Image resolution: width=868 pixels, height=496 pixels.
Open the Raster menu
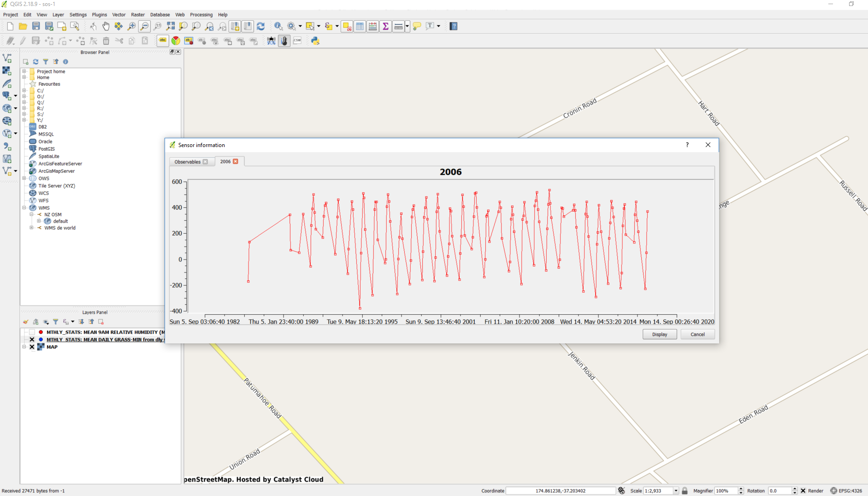pyautogui.click(x=138, y=15)
